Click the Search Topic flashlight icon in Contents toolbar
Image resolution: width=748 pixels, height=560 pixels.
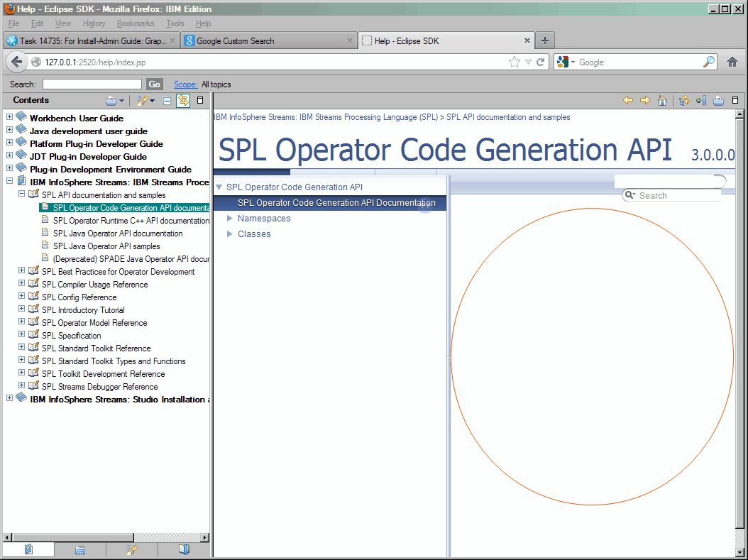(x=142, y=100)
